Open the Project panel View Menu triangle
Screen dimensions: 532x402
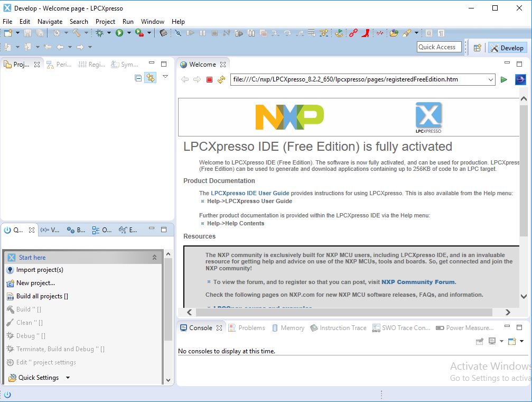(165, 77)
